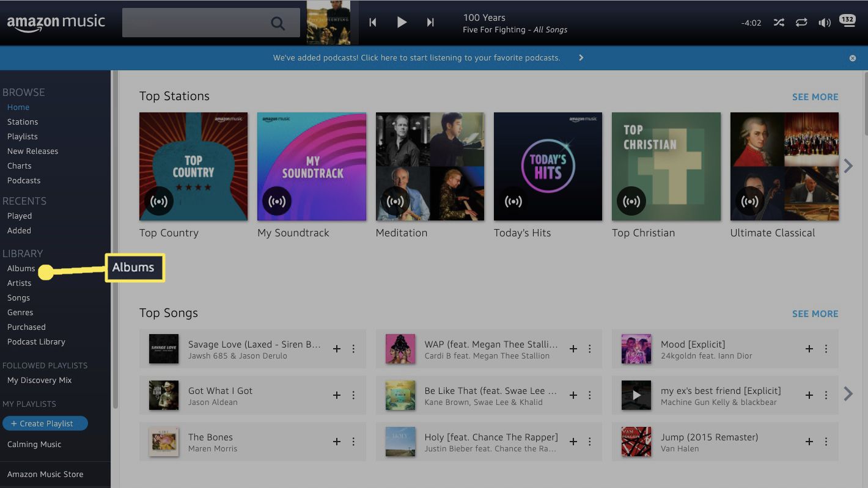Play my ex's best friend thumbnail
The height and width of the screenshot is (488, 868).
click(x=636, y=395)
